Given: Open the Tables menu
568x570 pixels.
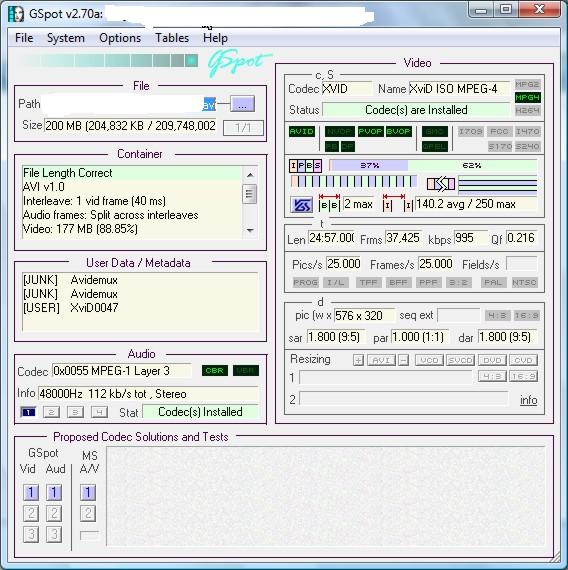Looking at the screenshot, I should pyautogui.click(x=172, y=38).
